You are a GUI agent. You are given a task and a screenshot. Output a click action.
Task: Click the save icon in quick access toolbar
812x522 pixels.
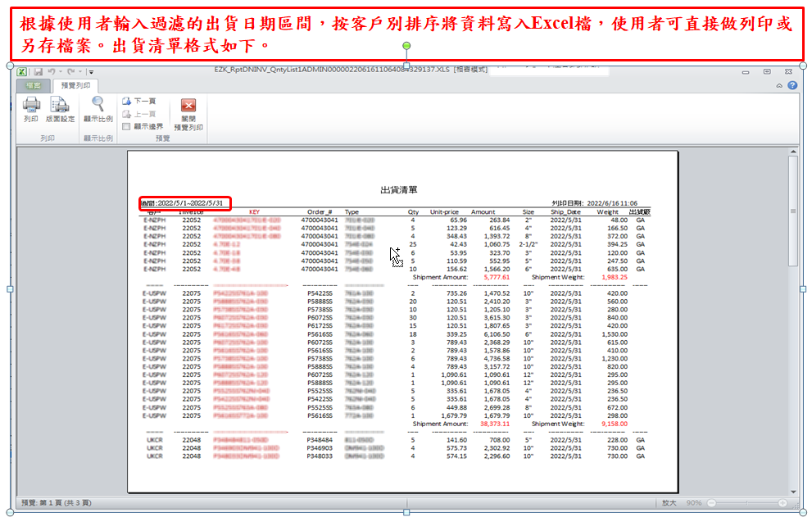(38, 72)
